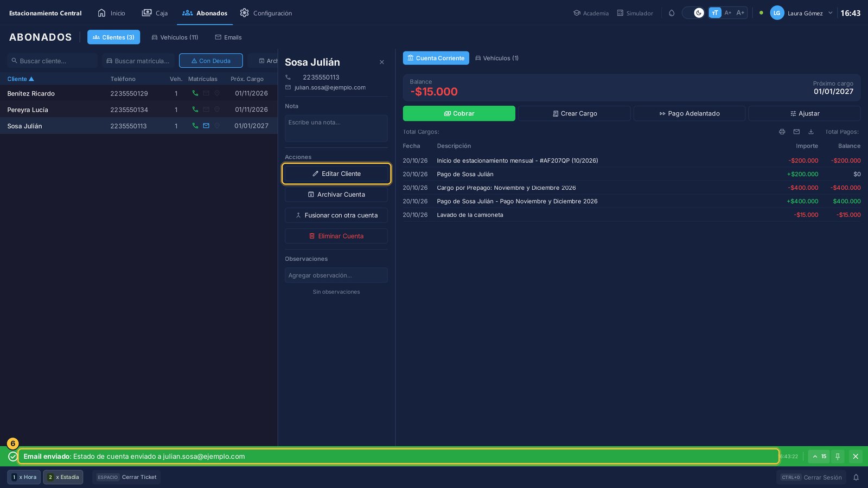Open Configuración in top navigation
The image size is (868, 488).
[266, 13]
